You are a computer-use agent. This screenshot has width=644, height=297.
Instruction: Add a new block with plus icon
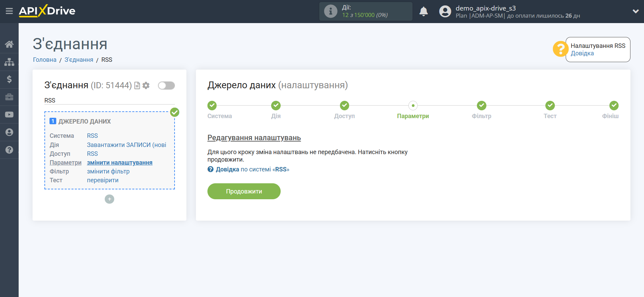[109, 199]
